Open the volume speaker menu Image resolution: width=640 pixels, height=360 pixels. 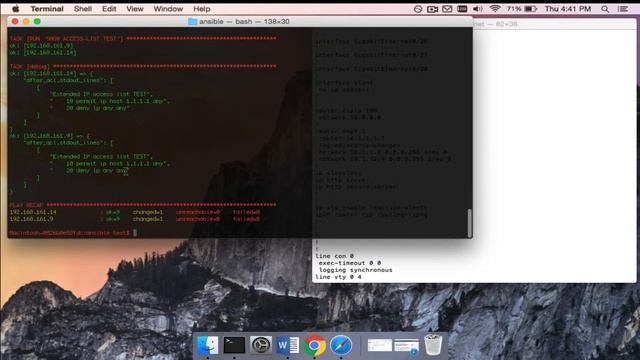coord(477,9)
